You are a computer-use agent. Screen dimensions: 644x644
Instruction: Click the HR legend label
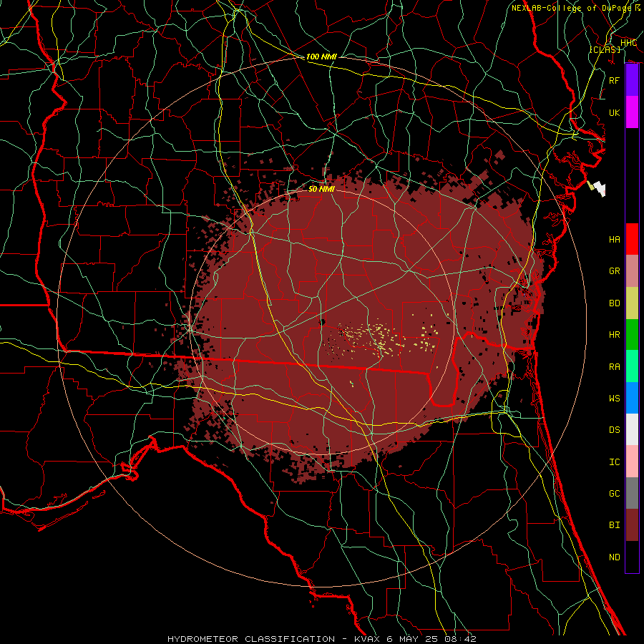tap(615, 335)
